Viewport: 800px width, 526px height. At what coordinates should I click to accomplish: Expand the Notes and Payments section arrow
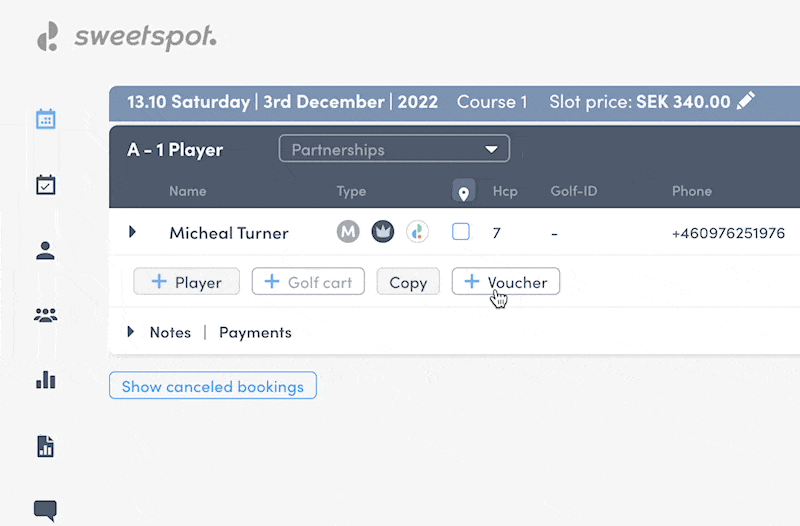point(131,332)
